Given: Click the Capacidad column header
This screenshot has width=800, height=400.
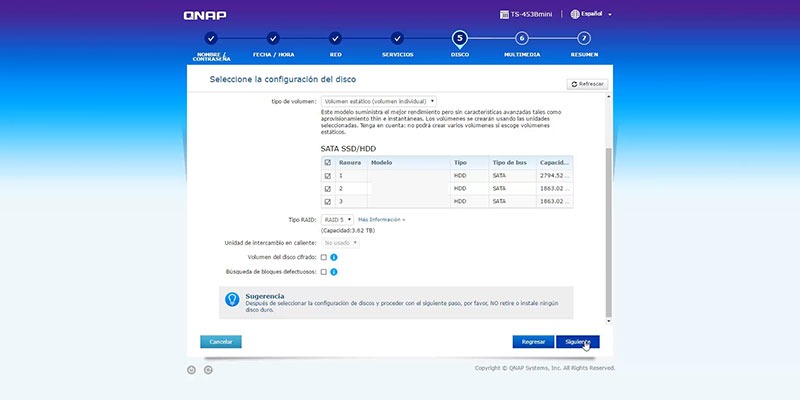Looking at the screenshot, I should coord(555,163).
